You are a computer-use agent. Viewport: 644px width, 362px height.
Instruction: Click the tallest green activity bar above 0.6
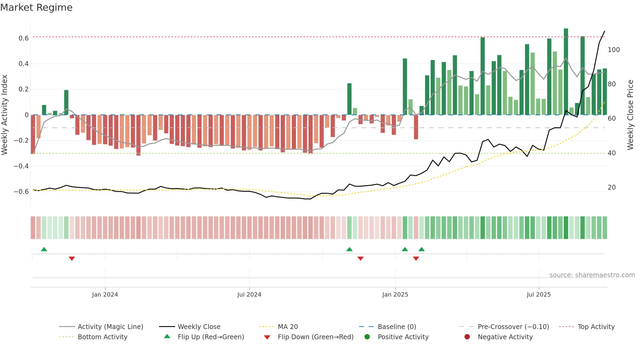566,72
